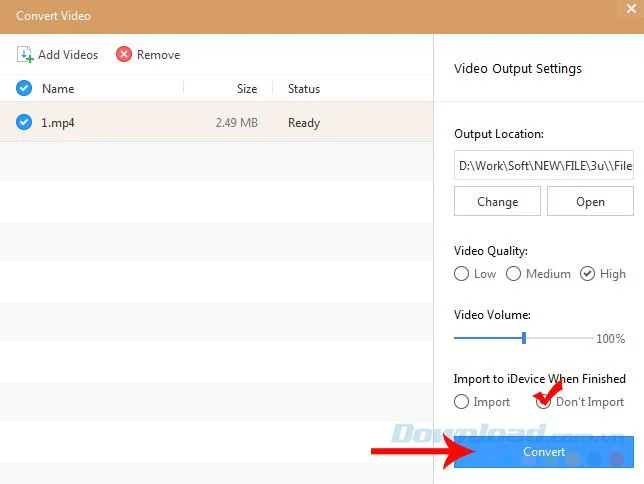
Task: Click the Add Videos icon
Action: (x=25, y=54)
